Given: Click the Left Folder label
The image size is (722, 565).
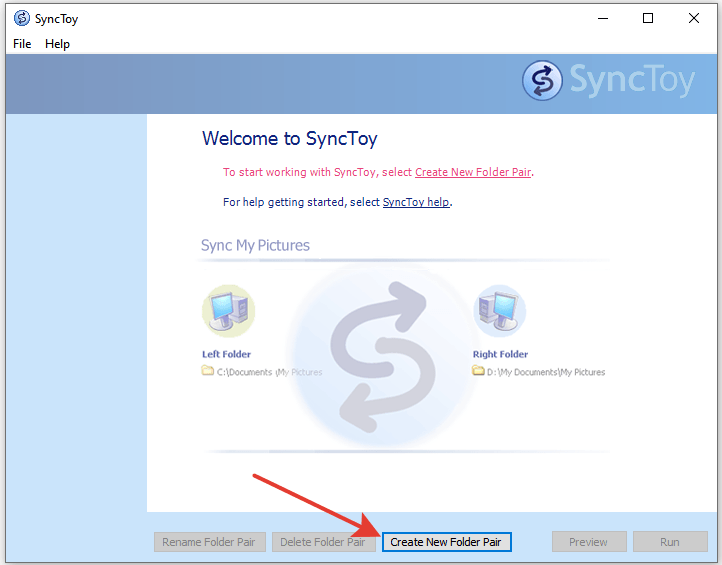Looking at the screenshot, I should [x=226, y=354].
